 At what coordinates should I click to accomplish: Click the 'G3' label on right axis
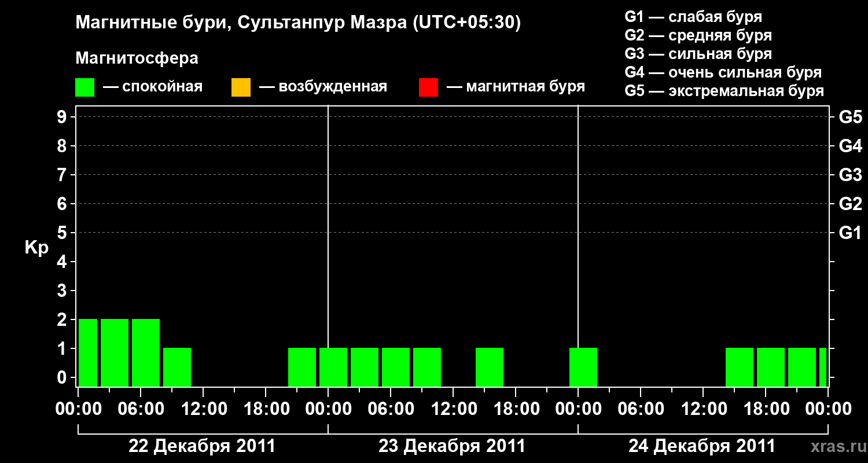click(850, 175)
